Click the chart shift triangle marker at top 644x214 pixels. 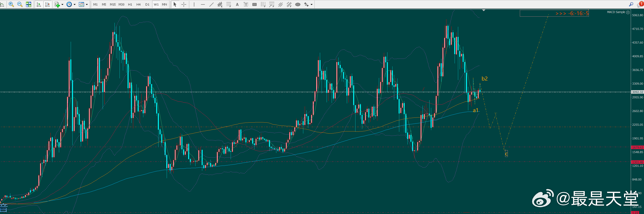[484, 10]
